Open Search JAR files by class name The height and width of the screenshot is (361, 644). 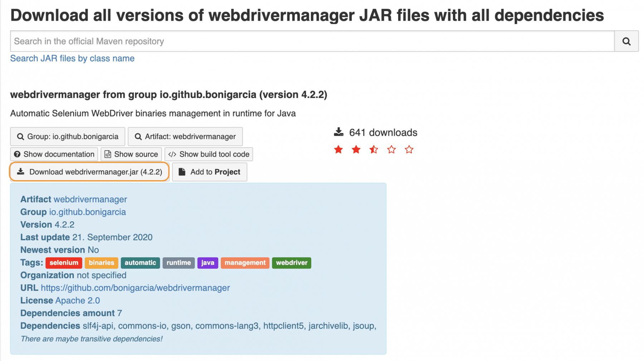(x=72, y=58)
